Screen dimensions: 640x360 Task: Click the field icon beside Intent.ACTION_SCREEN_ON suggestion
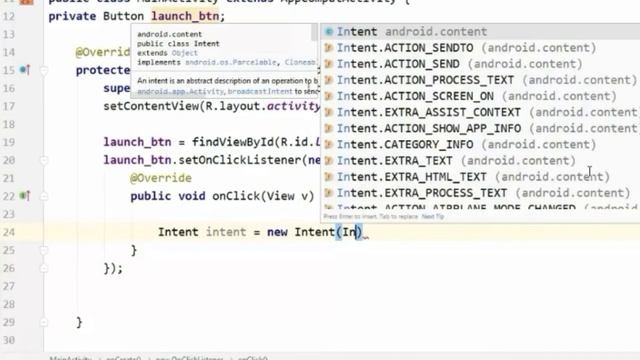tap(329, 96)
